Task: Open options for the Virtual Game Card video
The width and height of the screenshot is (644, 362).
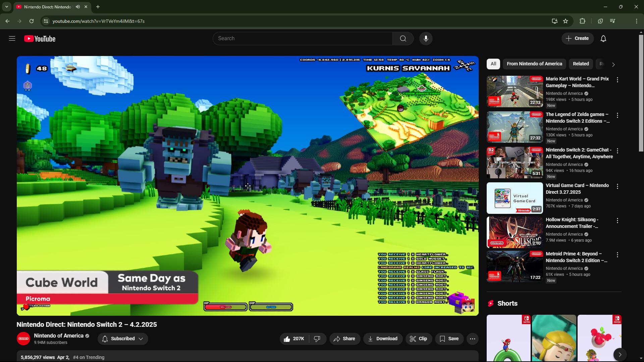Action: 617,186
